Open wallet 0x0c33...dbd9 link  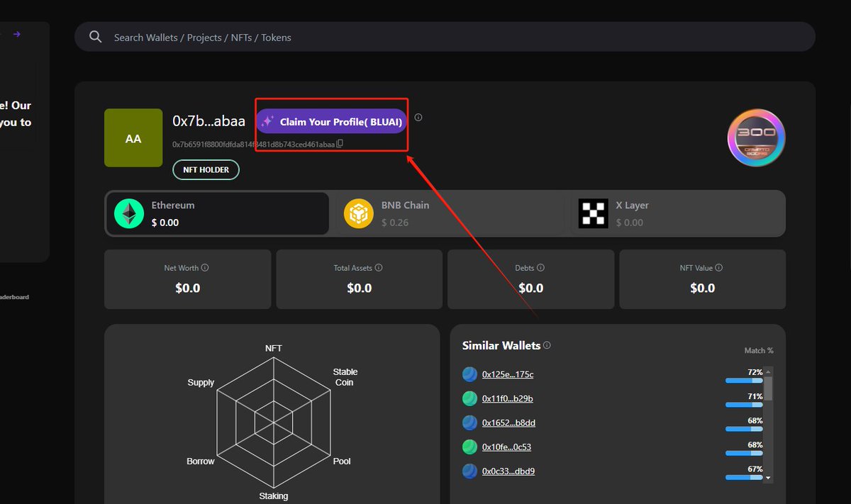tap(508, 471)
